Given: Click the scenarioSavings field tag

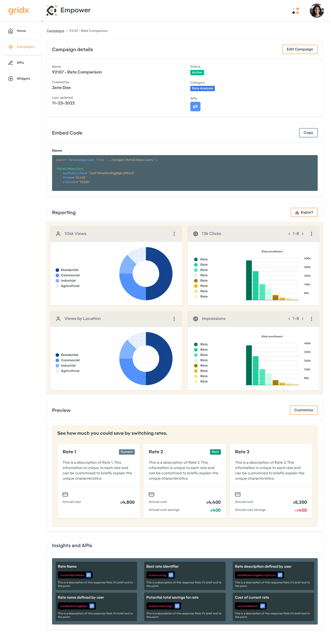Looking at the screenshot, I should (x=164, y=606).
